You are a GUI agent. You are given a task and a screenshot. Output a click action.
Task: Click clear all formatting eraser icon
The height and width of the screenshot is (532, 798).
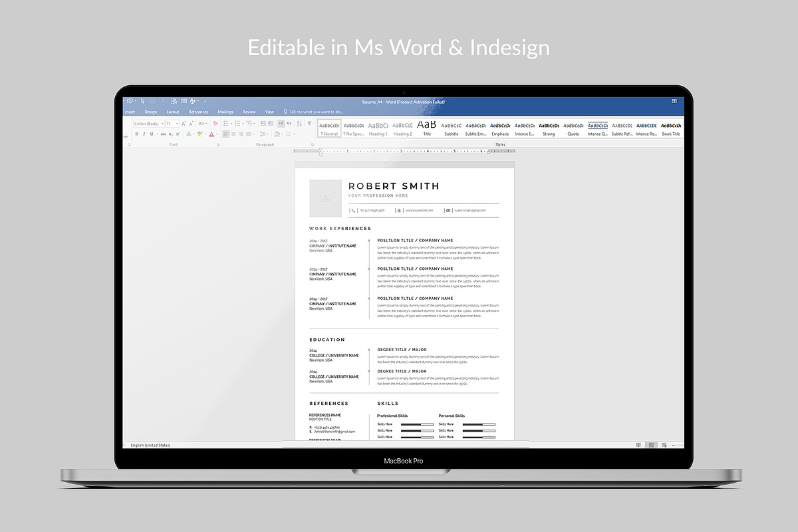pos(215,124)
